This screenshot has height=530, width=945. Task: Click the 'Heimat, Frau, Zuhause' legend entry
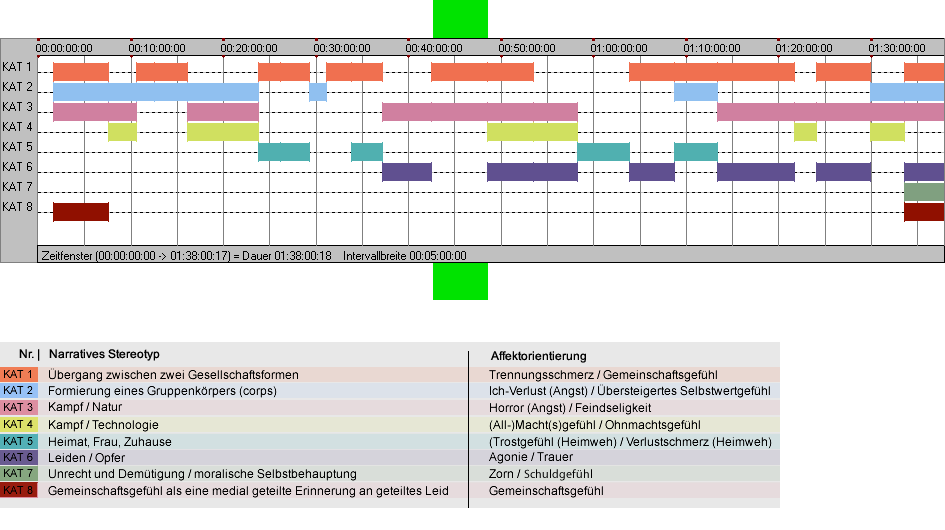click(x=110, y=442)
